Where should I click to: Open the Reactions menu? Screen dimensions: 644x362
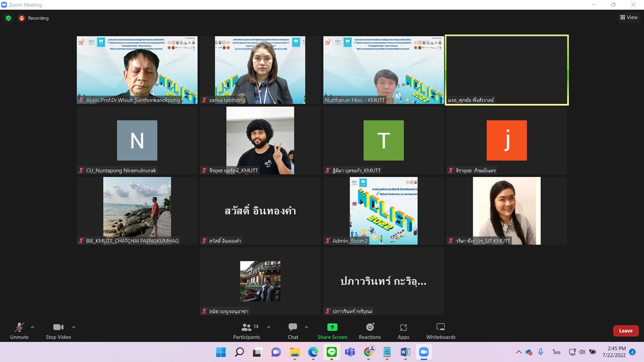(370, 331)
